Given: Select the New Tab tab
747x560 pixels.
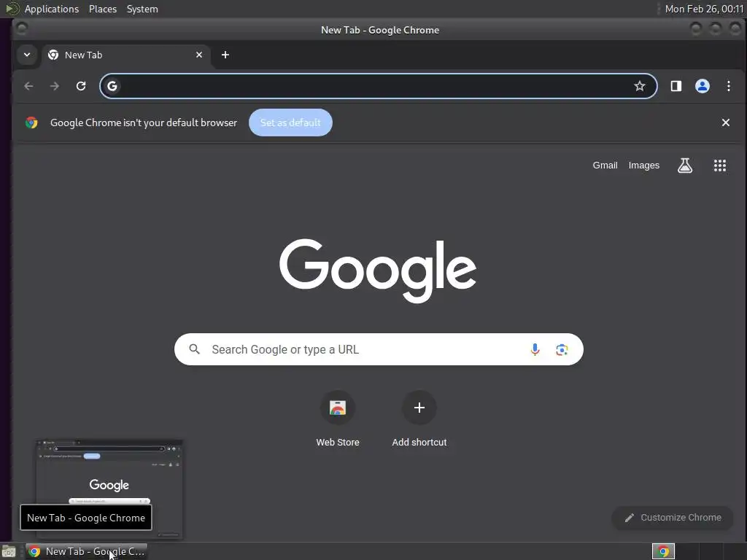Looking at the screenshot, I should pyautogui.click(x=126, y=55).
